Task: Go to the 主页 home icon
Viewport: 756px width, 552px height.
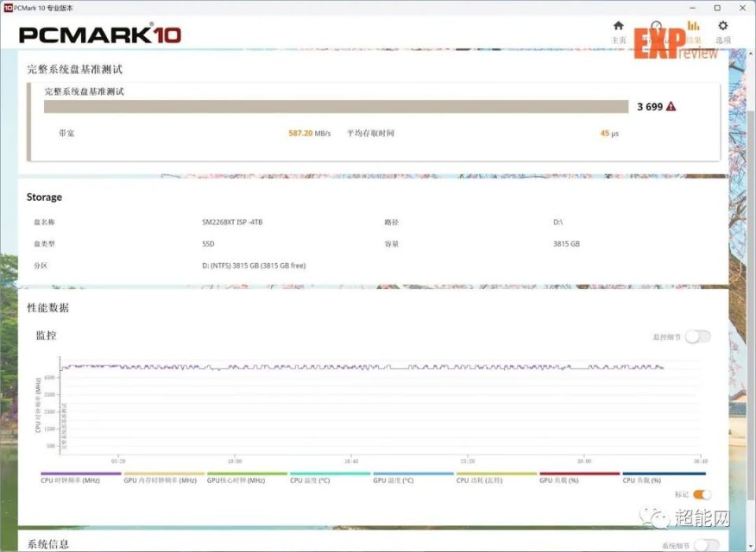Action: click(619, 26)
